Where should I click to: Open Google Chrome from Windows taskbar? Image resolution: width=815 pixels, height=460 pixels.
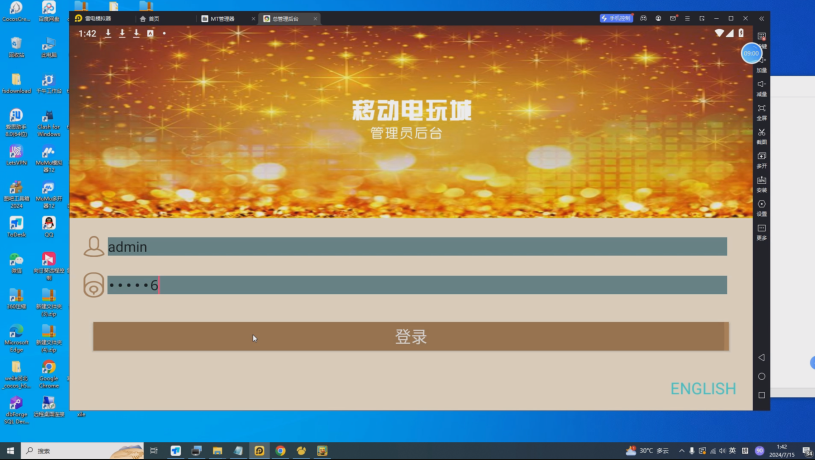pyautogui.click(x=280, y=451)
